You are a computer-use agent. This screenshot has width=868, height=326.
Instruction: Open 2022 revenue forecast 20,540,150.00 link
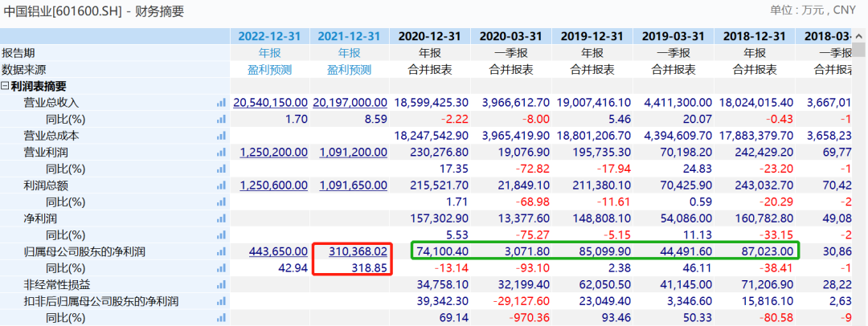270,103
